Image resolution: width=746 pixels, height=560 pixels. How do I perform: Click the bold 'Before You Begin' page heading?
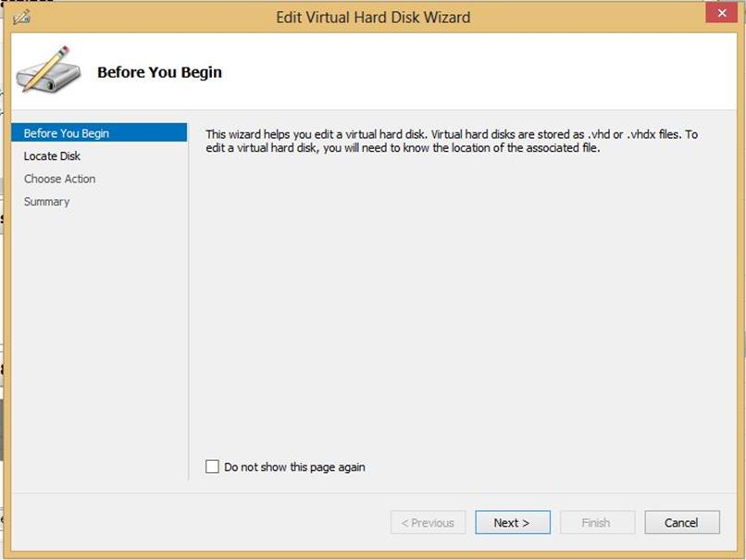click(x=159, y=72)
